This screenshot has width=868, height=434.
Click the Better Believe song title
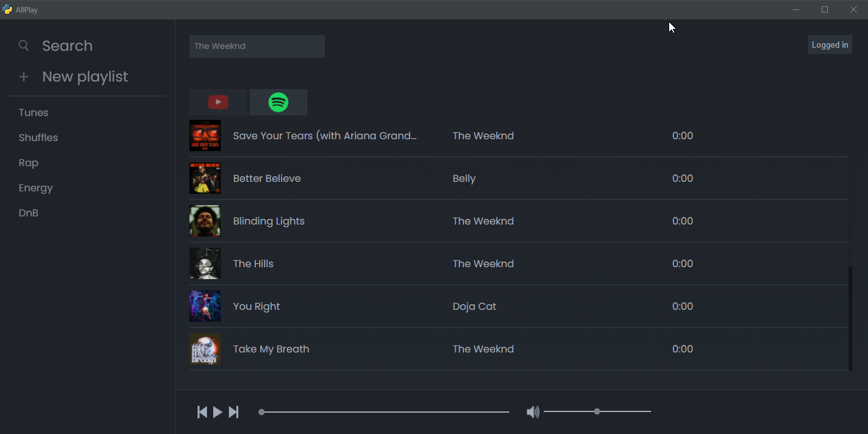(x=267, y=179)
